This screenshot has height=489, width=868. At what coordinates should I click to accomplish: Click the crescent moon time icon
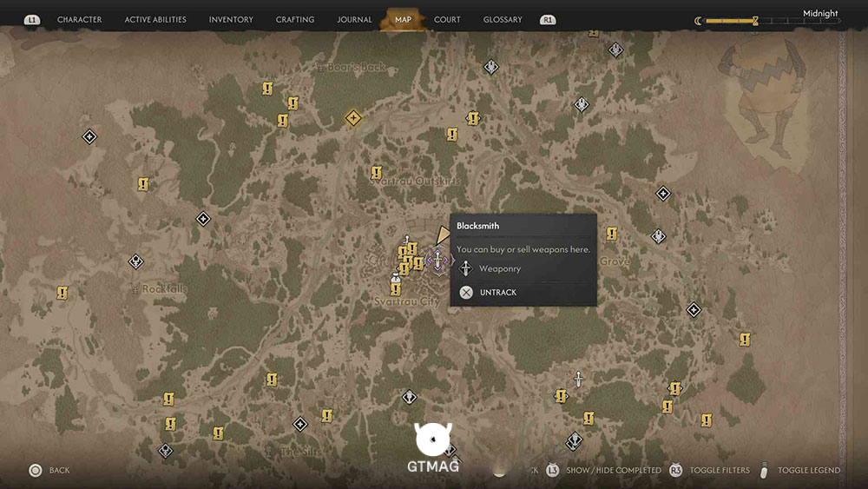click(x=698, y=21)
